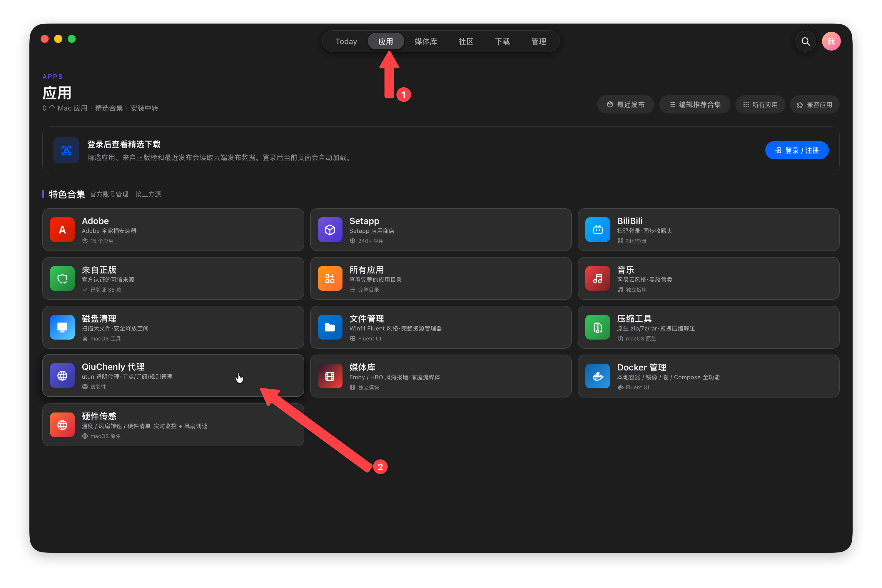This screenshot has width=882, height=588.
Task: Open the 压缩工具 card
Action: 708,327
